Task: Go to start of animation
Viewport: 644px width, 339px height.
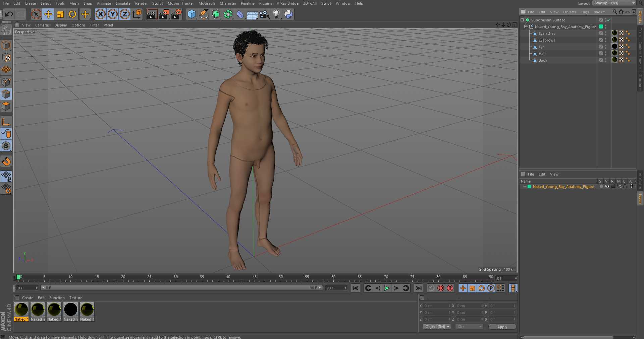Action: click(356, 288)
